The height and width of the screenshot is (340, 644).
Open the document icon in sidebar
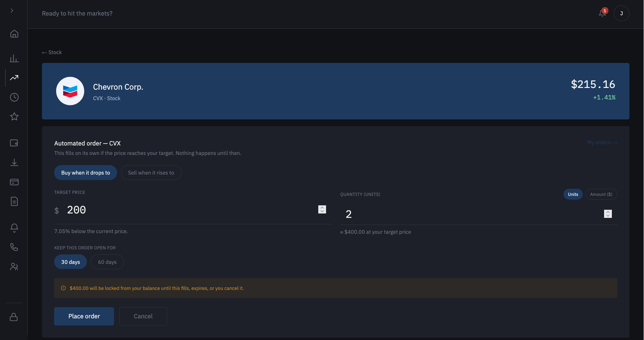[14, 202]
